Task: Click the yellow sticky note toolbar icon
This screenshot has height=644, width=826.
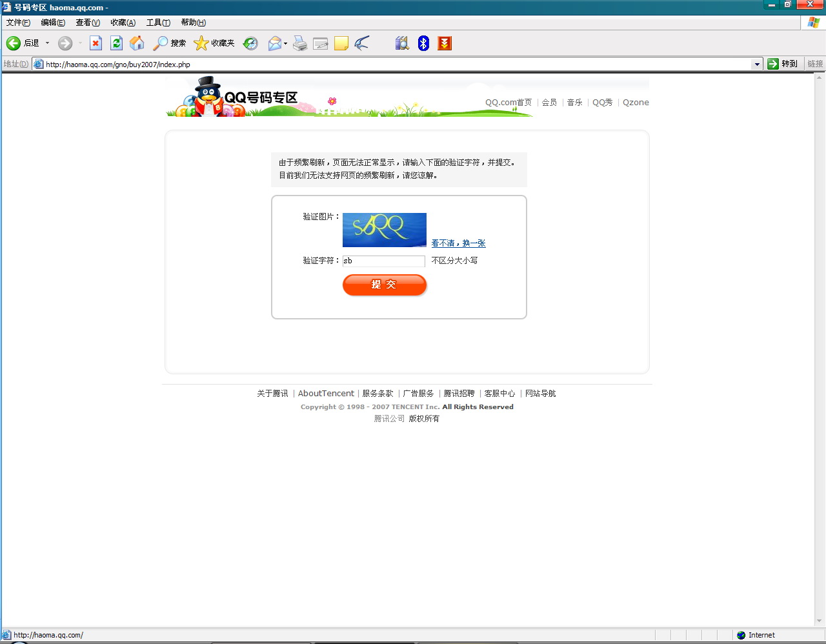Action: 341,43
